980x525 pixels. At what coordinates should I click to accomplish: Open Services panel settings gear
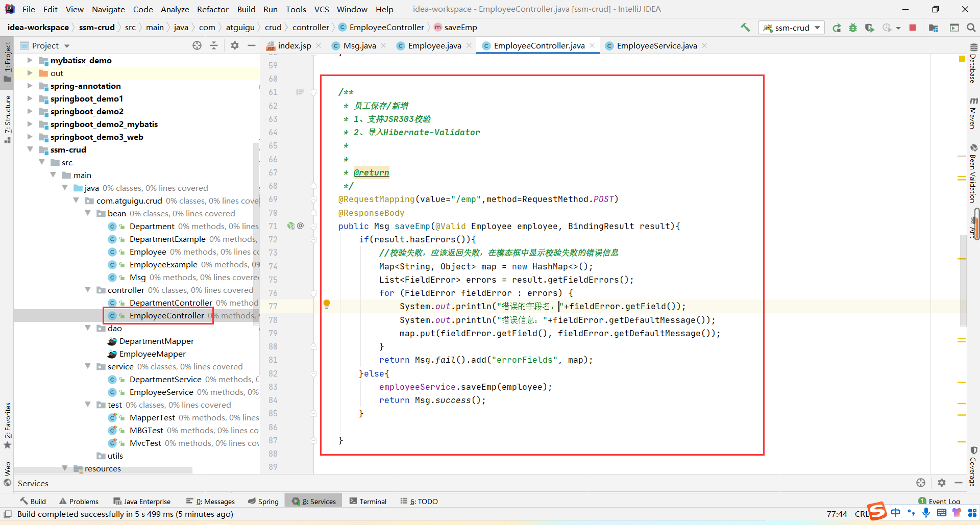pyautogui.click(x=942, y=483)
